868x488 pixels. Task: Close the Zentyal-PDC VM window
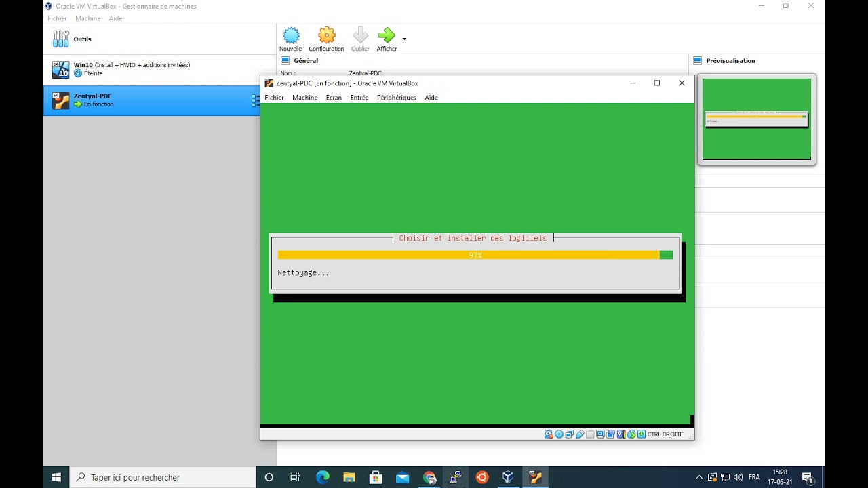682,83
